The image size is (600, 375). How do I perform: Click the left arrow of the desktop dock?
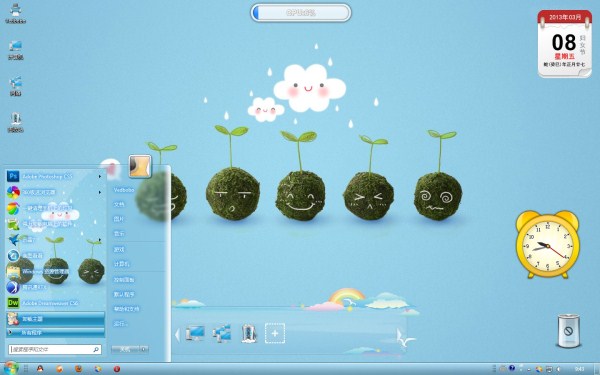click(177, 334)
